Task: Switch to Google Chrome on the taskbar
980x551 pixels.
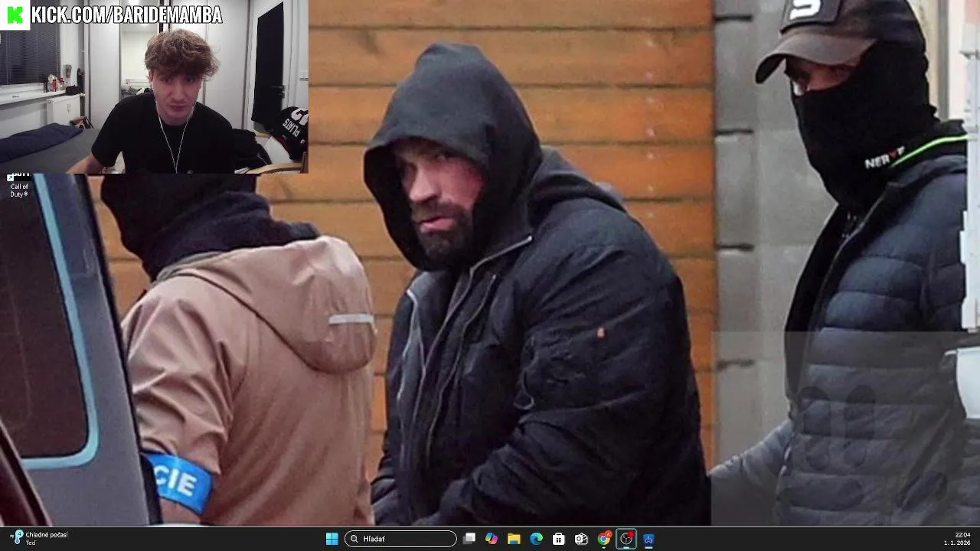Action: [x=604, y=539]
